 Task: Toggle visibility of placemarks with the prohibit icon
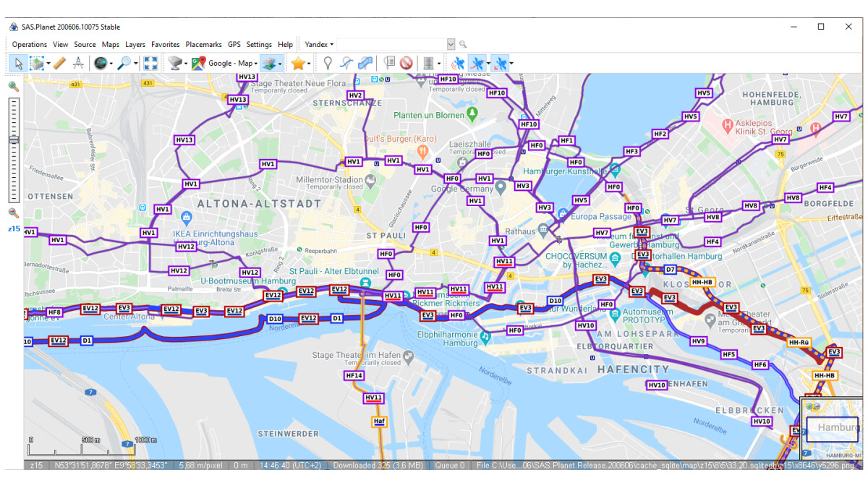[407, 63]
